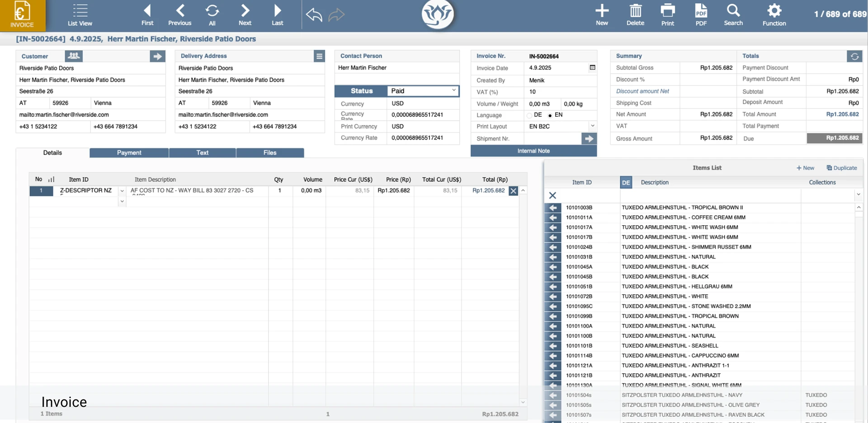The image size is (868, 423).
Task: Open the Function gear menu
Action: (774, 15)
